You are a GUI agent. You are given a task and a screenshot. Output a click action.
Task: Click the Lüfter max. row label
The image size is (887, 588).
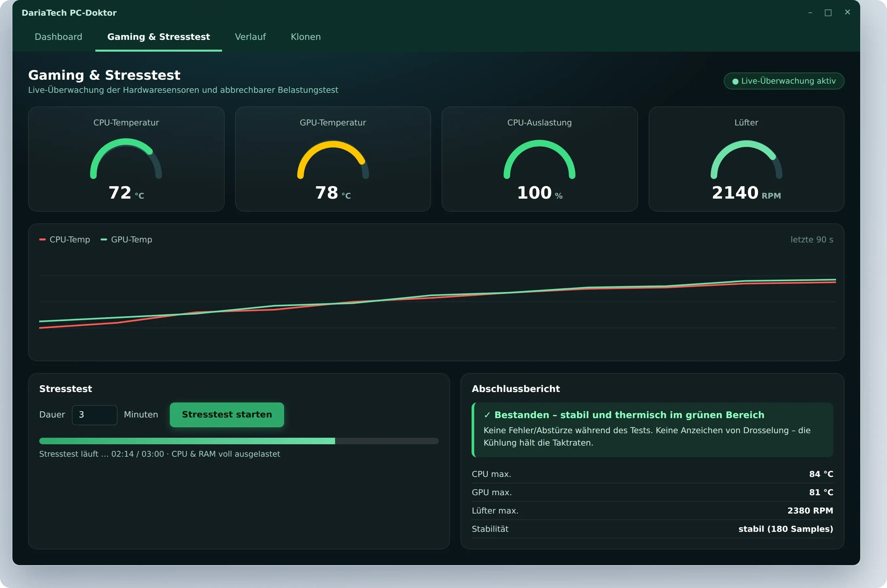(x=495, y=511)
